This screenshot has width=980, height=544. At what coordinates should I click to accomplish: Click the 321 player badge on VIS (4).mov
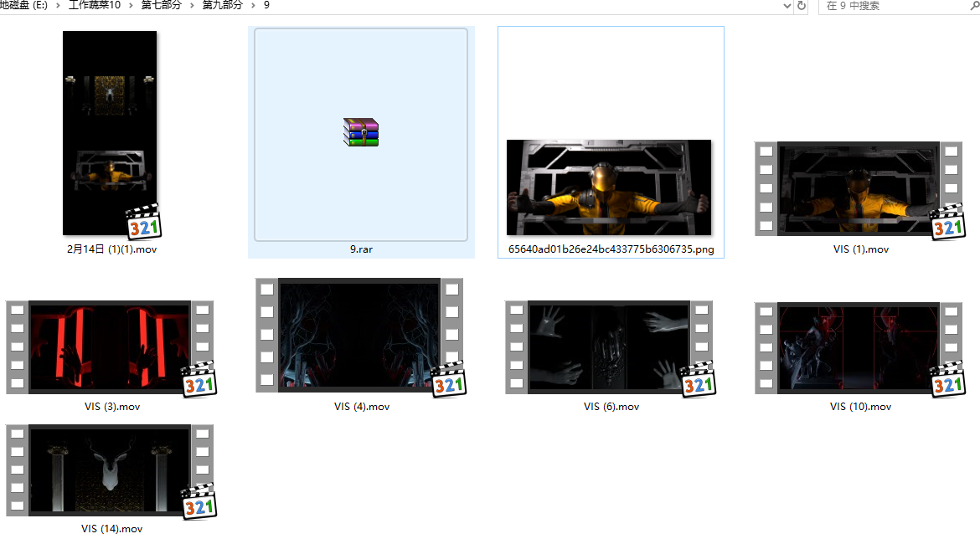coord(449,379)
